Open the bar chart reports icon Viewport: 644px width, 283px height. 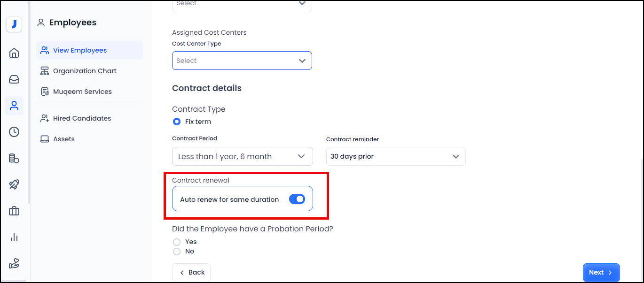click(14, 237)
